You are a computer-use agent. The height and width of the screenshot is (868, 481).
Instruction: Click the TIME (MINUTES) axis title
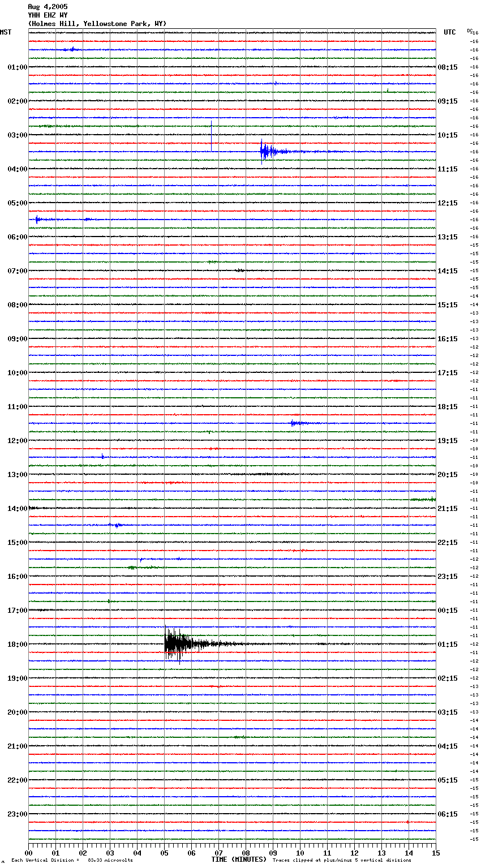(x=239, y=860)
